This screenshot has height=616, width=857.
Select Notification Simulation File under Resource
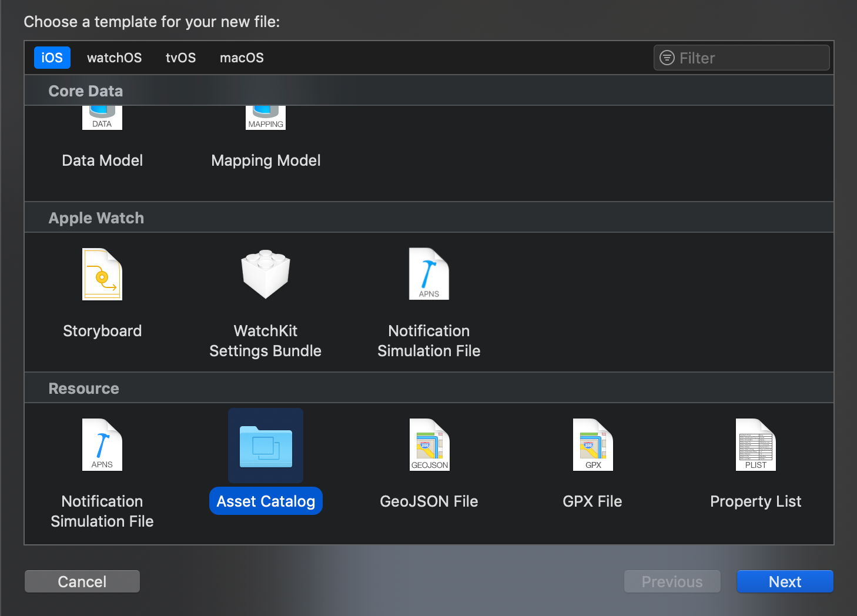(102, 445)
